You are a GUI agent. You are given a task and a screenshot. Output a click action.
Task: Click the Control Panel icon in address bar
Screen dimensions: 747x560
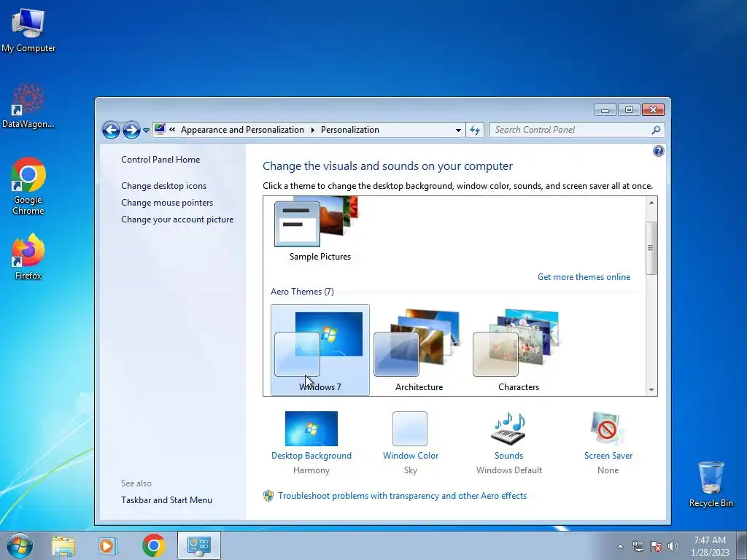[160, 130]
